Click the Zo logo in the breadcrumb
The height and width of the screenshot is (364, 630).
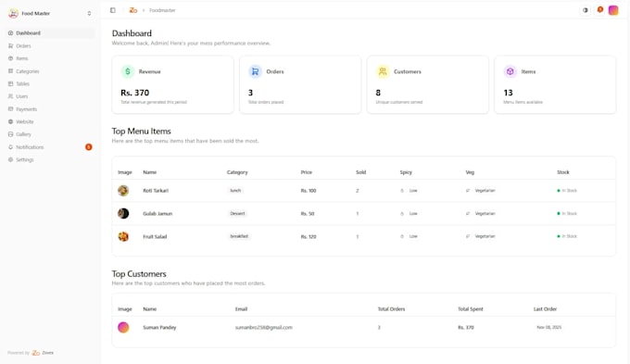coord(133,10)
